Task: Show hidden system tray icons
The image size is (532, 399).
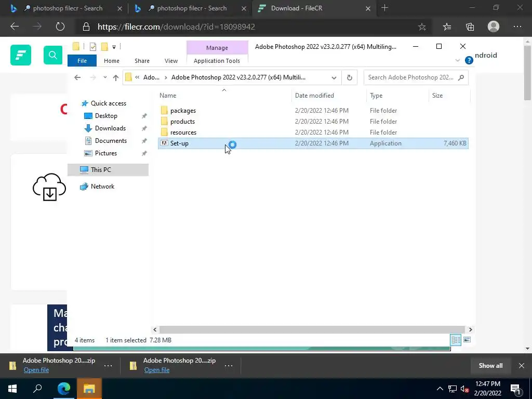Action: tap(440, 389)
